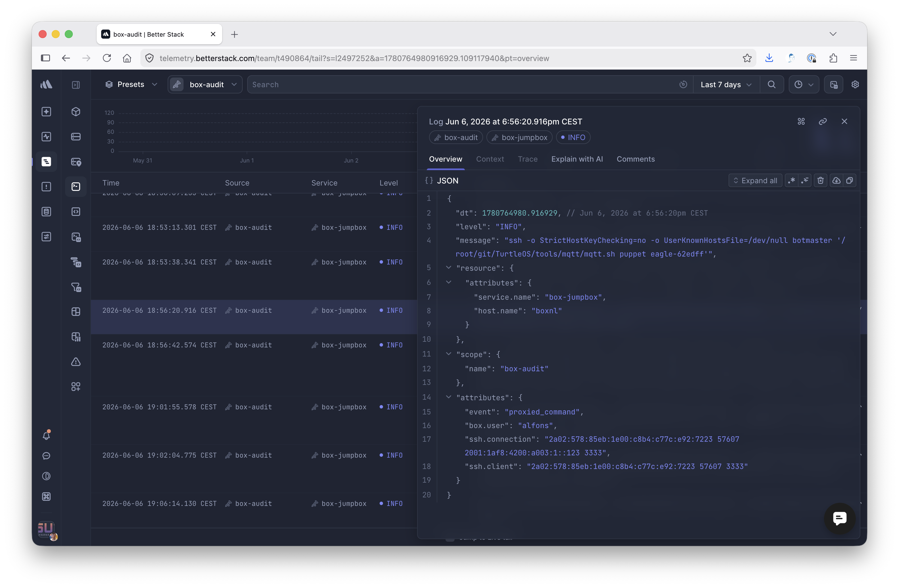Close the log detail panel
899x588 pixels.
pos(844,121)
